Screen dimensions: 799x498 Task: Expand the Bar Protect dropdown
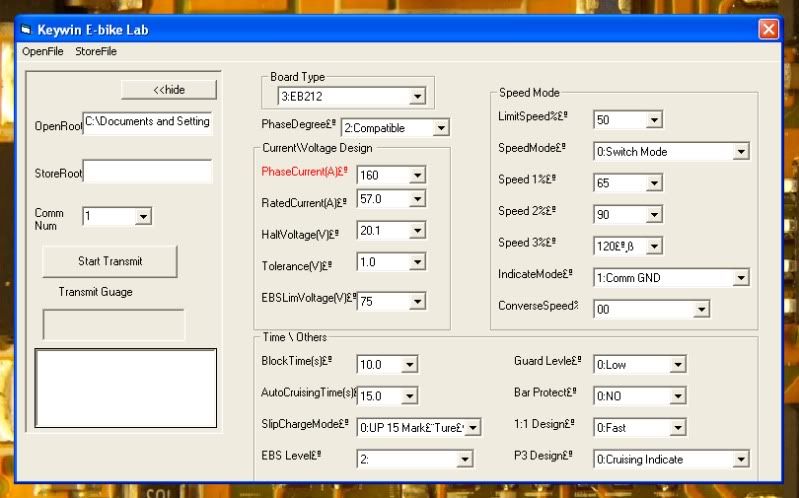pos(678,396)
